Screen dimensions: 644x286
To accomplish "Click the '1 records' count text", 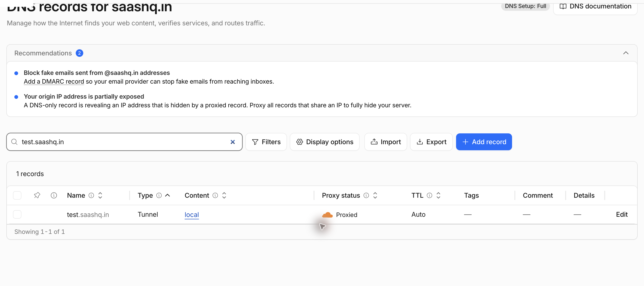I will 30,174.
